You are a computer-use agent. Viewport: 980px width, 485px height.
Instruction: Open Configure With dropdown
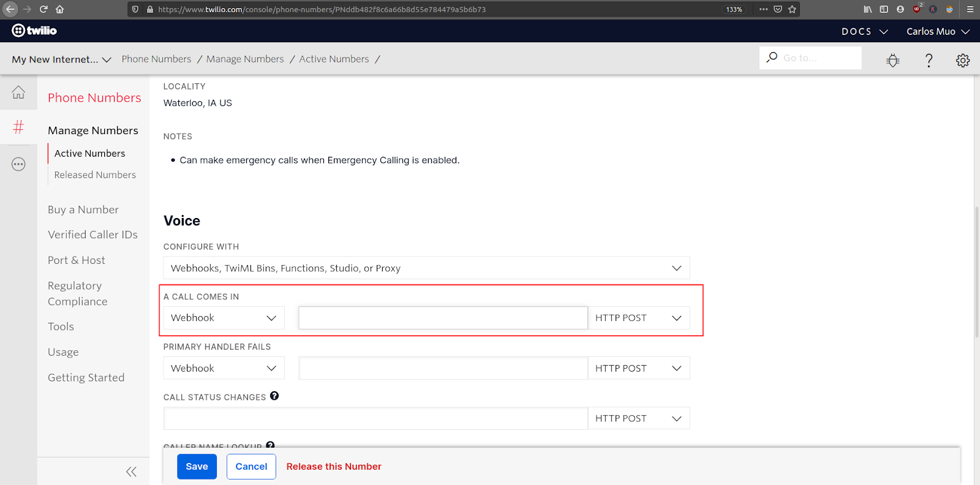point(426,268)
